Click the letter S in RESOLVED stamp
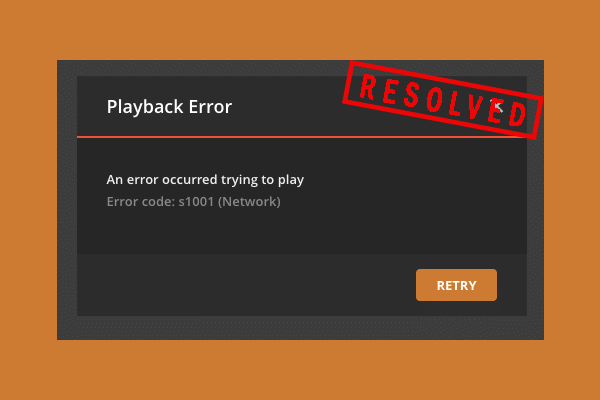 [412, 96]
